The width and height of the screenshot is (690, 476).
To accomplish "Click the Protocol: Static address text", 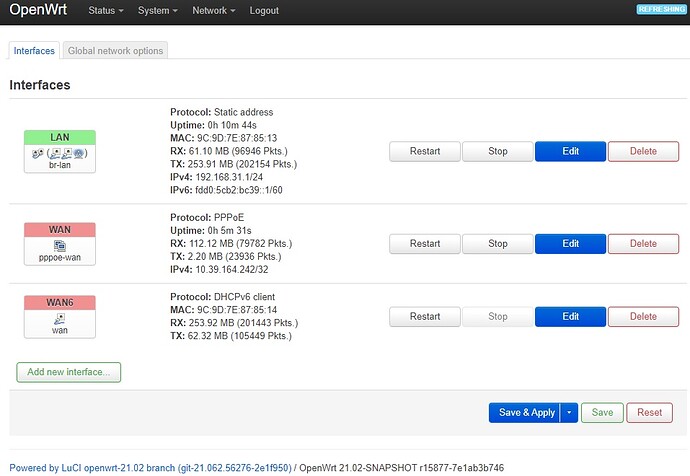I will pos(222,112).
